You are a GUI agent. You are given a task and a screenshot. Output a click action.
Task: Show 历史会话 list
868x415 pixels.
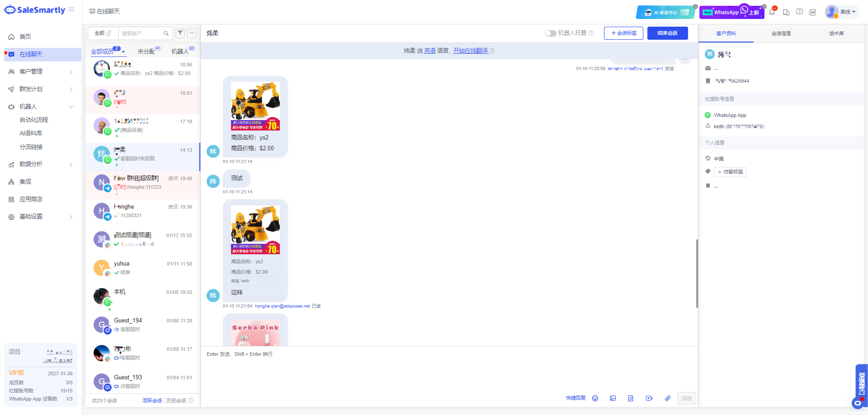point(176,401)
